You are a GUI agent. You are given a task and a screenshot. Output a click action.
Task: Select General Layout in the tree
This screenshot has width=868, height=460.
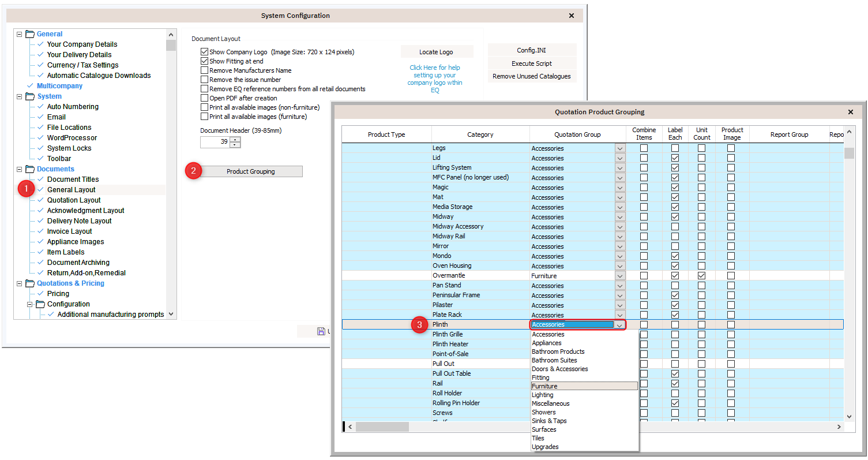[x=72, y=190]
